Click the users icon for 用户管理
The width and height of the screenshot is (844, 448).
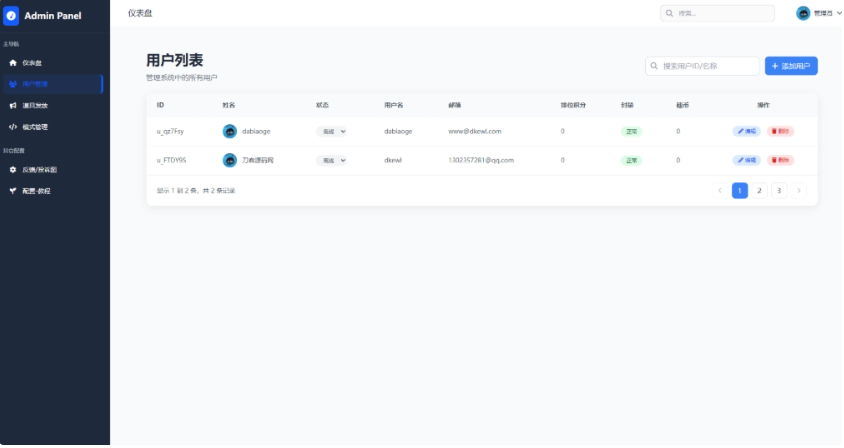coord(13,84)
